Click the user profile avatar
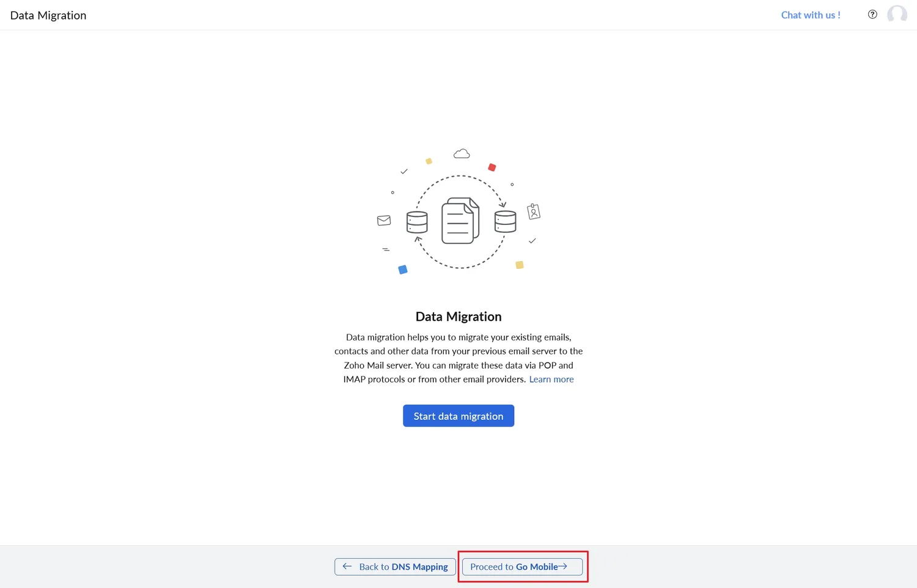 coord(897,15)
